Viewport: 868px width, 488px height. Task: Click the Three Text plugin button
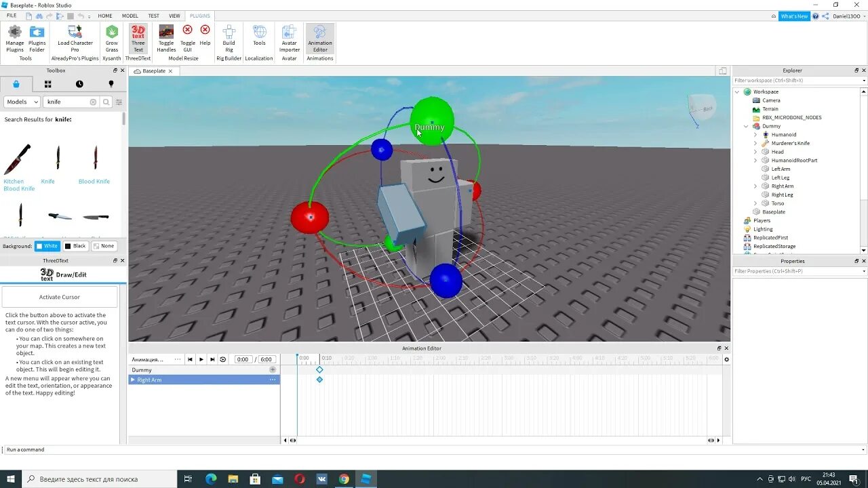[x=138, y=39]
